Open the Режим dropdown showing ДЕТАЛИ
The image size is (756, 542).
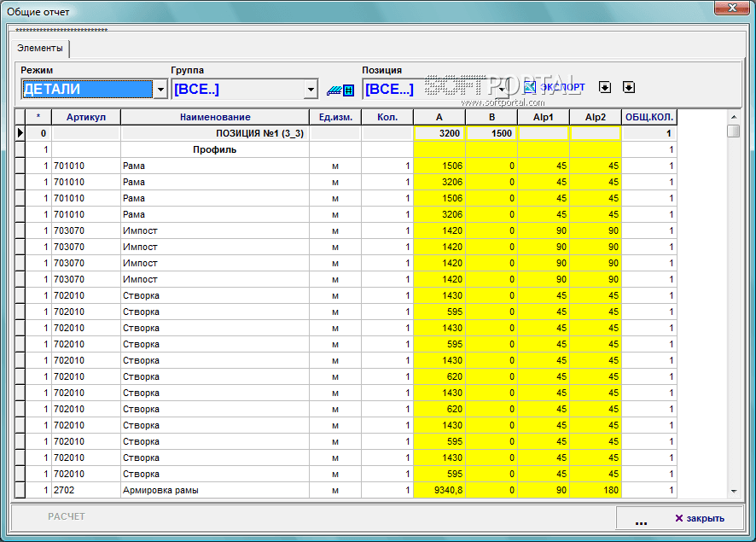[x=160, y=90]
